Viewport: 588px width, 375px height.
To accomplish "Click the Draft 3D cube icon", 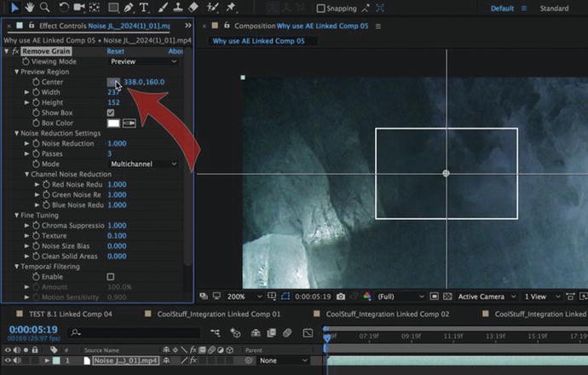I will pos(235,332).
